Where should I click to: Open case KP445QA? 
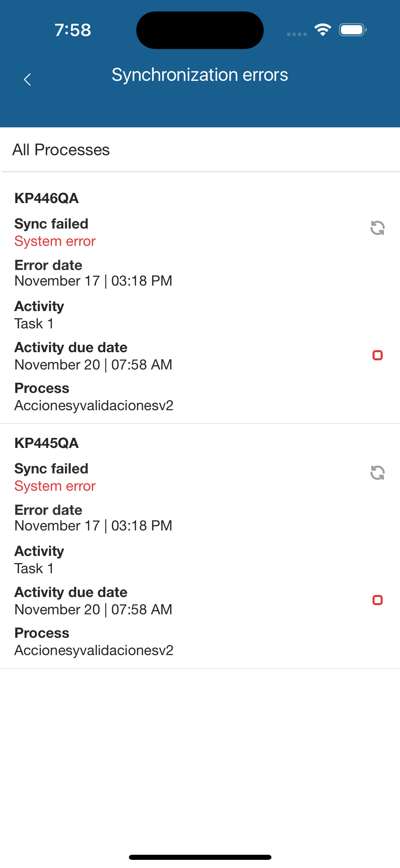46,443
